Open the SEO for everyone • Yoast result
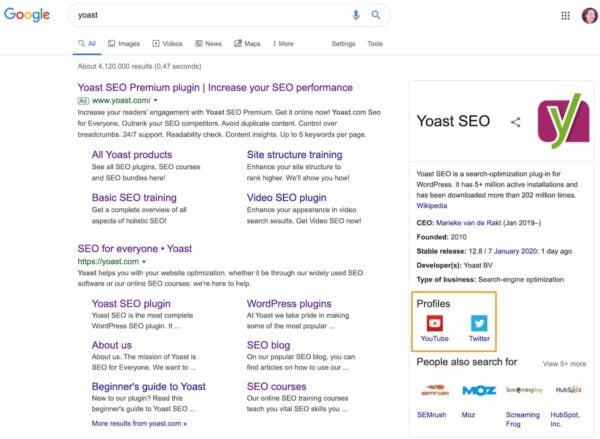The image size is (600, 439). click(x=134, y=248)
